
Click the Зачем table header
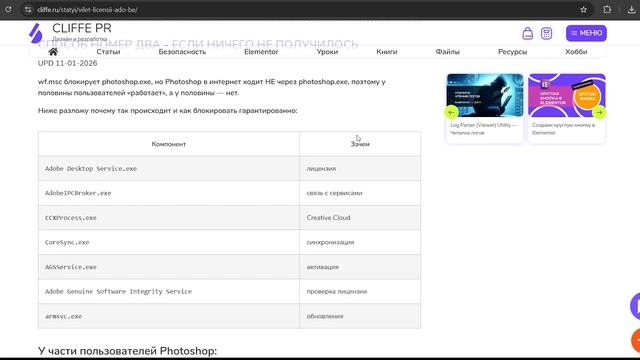point(360,144)
